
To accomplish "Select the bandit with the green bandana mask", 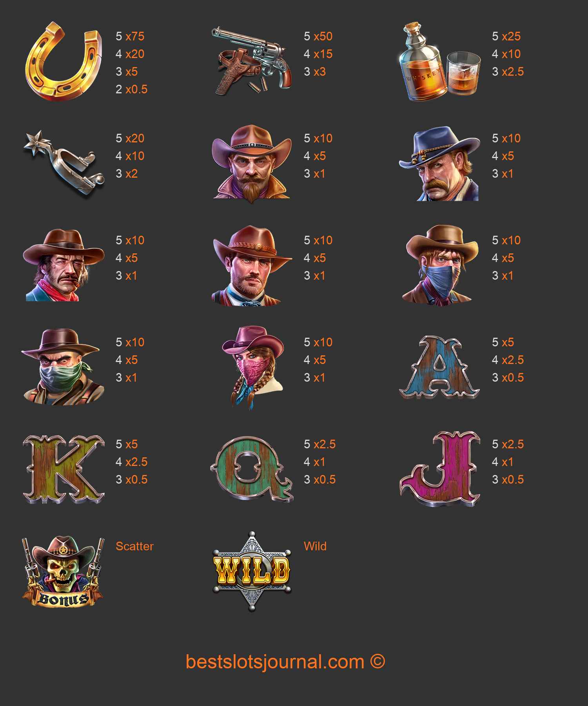I will [x=62, y=368].
